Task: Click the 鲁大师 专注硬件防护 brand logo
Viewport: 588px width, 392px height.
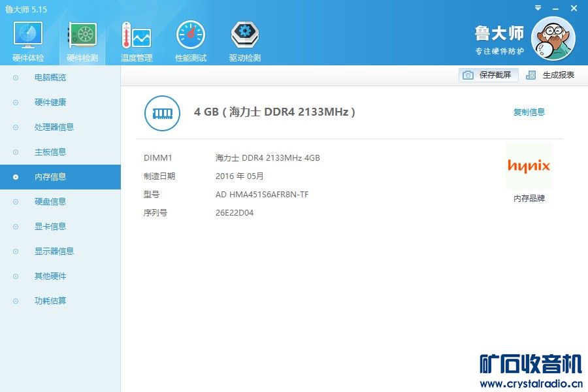Action: (x=499, y=40)
